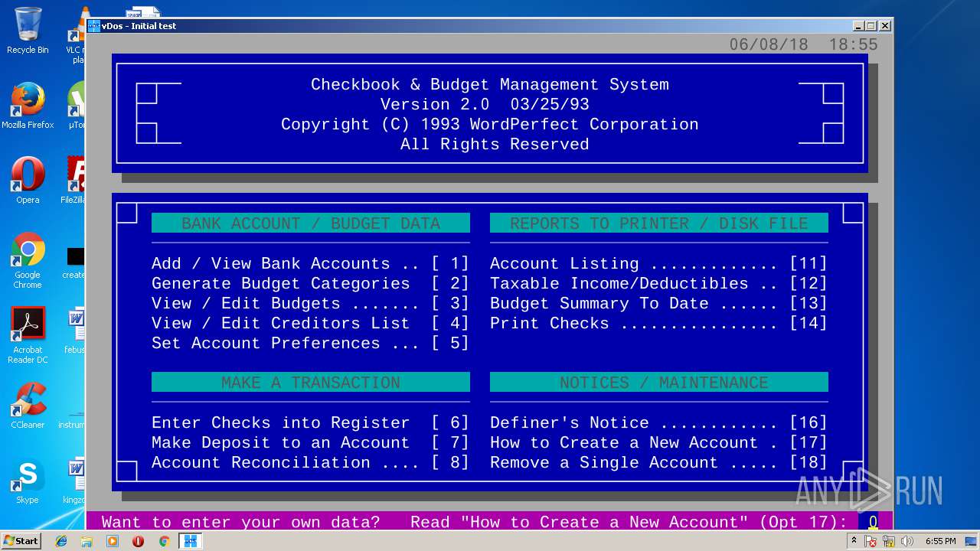Viewport: 980px width, 551px height.
Task: Select the kingzo Word document icon
Action: click(x=74, y=481)
